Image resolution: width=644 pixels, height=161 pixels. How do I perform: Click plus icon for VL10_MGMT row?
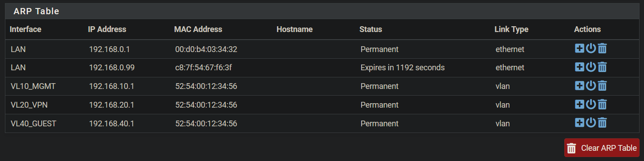pos(579,86)
